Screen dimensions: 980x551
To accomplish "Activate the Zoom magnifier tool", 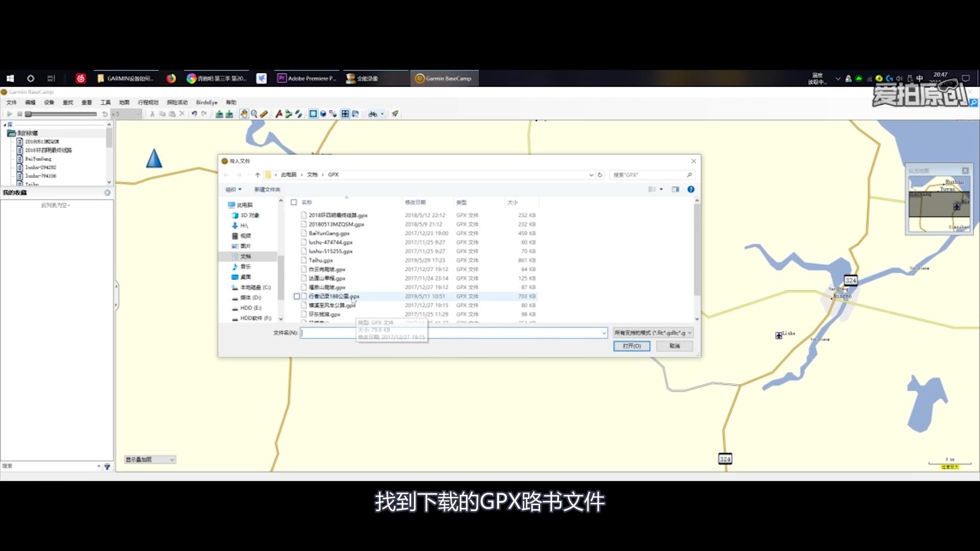I will [254, 113].
